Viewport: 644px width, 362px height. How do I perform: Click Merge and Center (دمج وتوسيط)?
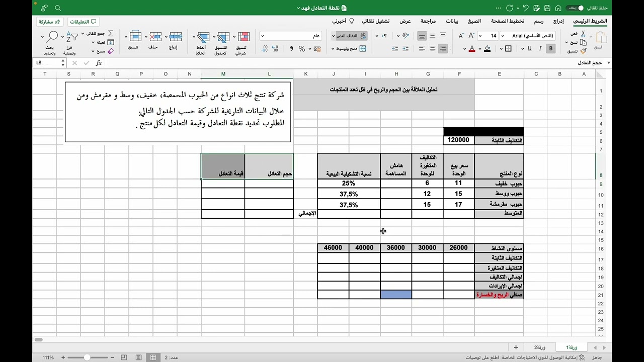[349, 49]
